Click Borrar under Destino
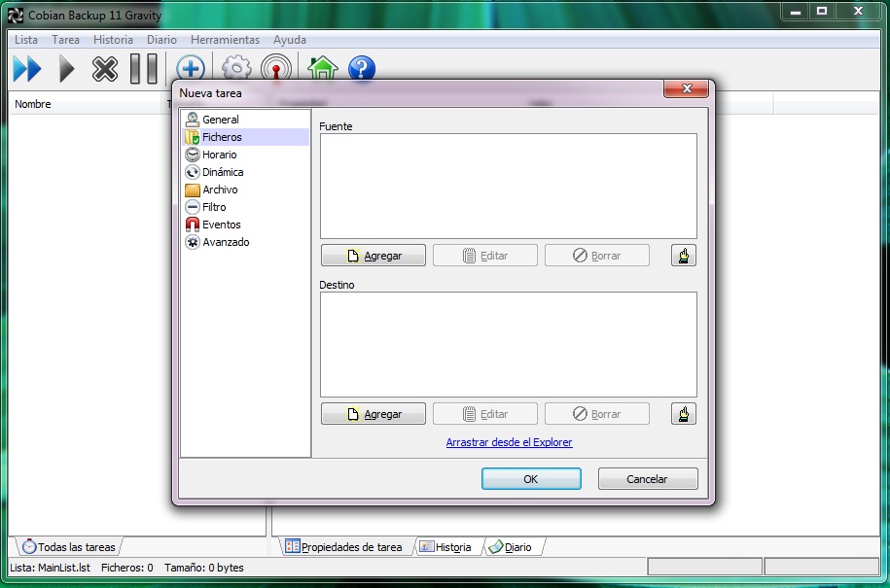The height and width of the screenshot is (588, 890). [x=596, y=414]
